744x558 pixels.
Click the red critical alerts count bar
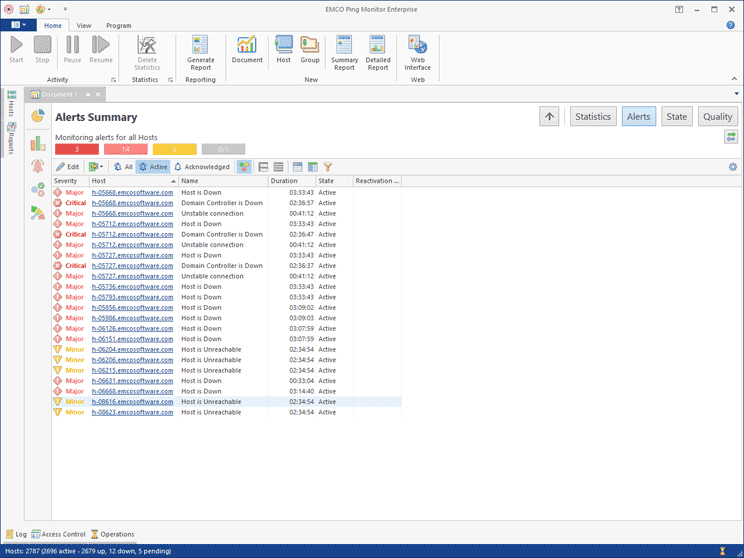77,150
